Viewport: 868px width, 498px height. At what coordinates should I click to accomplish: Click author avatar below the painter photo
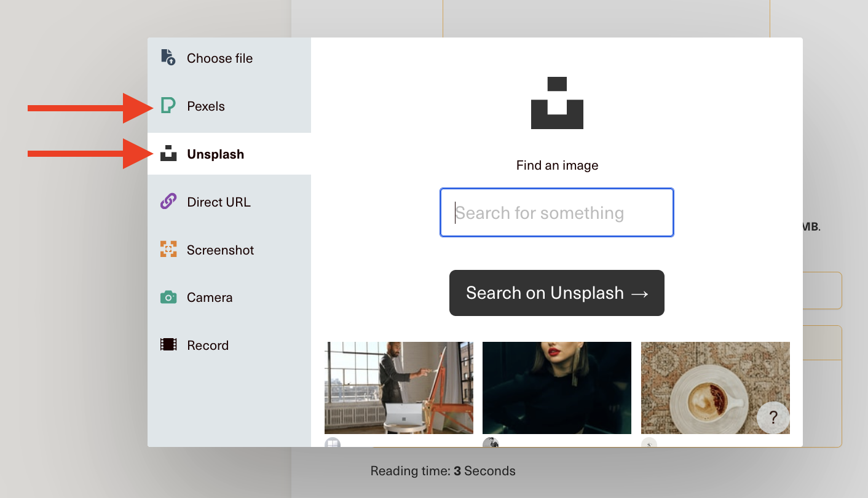[x=333, y=443]
